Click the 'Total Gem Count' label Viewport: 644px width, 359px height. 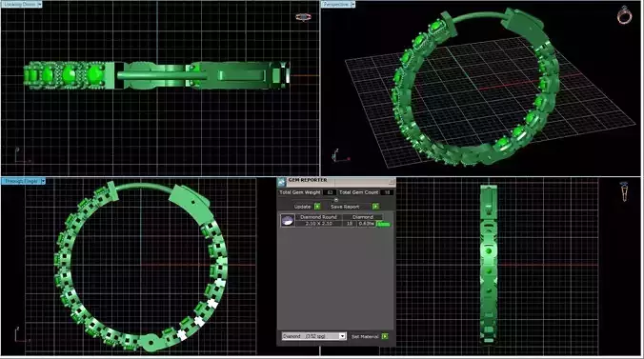click(358, 192)
